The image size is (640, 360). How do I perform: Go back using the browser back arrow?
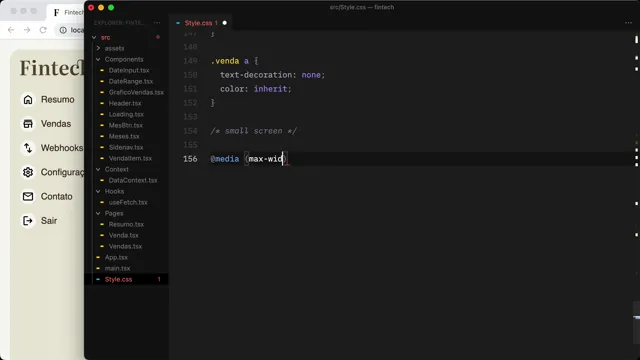point(11,30)
